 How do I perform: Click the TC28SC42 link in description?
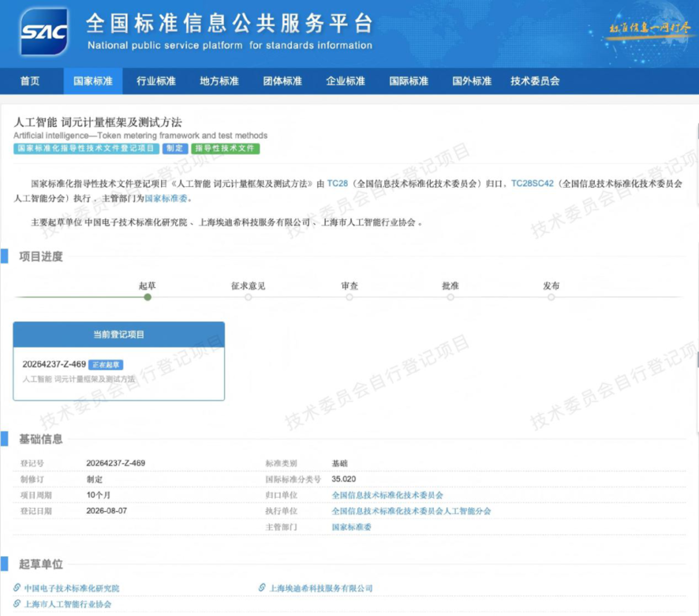533,183
